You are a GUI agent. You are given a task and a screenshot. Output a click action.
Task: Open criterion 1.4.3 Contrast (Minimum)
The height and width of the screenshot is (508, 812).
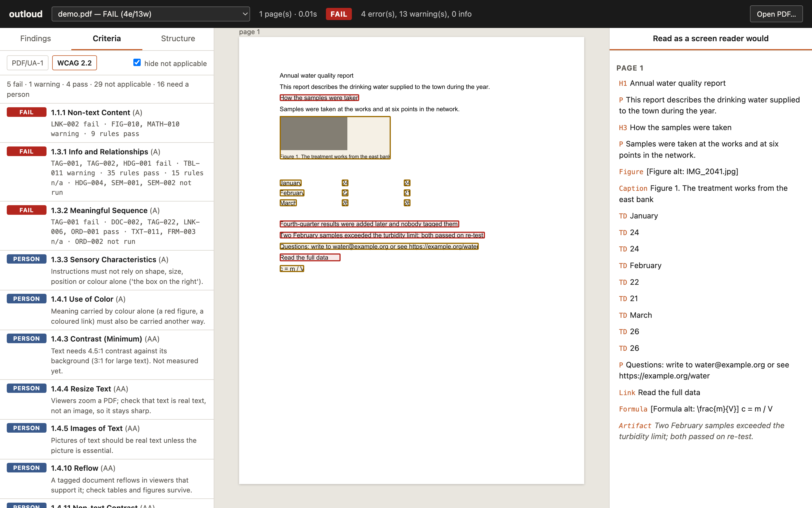(107, 355)
